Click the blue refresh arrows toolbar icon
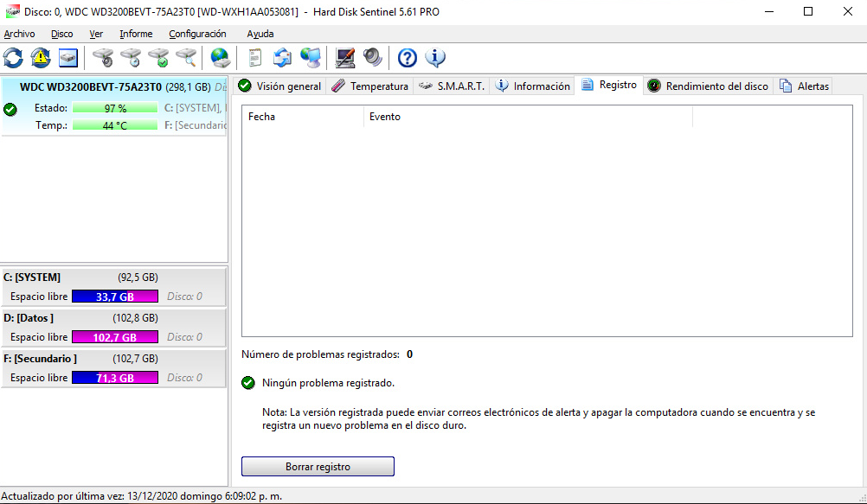 [13, 57]
